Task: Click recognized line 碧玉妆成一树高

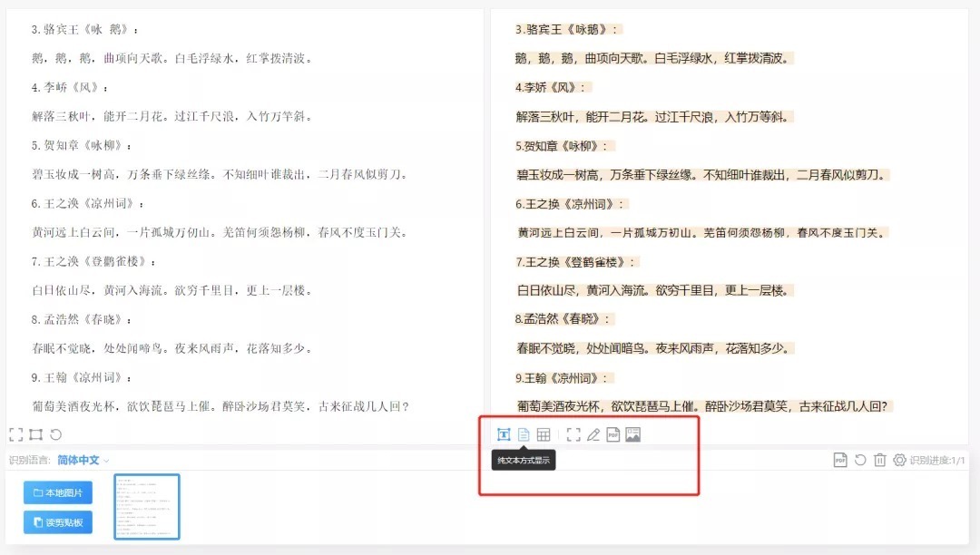Action: click(x=701, y=175)
